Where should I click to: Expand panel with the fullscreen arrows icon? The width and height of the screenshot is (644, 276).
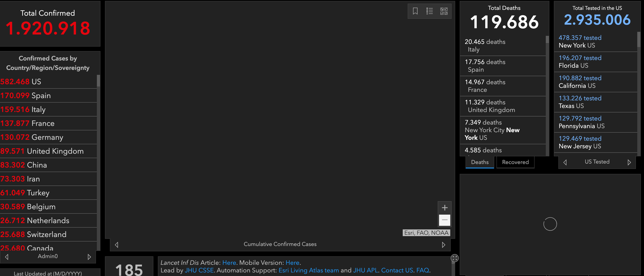455,258
